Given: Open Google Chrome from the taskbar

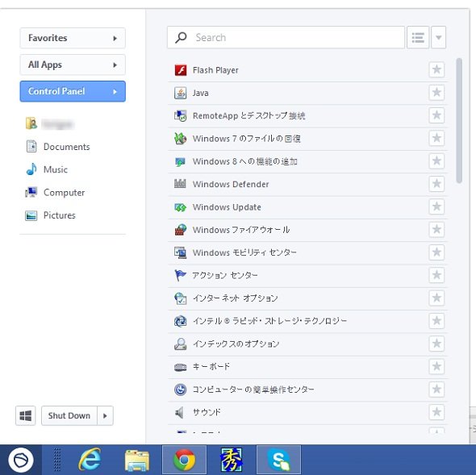Looking at the screenshot, I should pos(184,460).
